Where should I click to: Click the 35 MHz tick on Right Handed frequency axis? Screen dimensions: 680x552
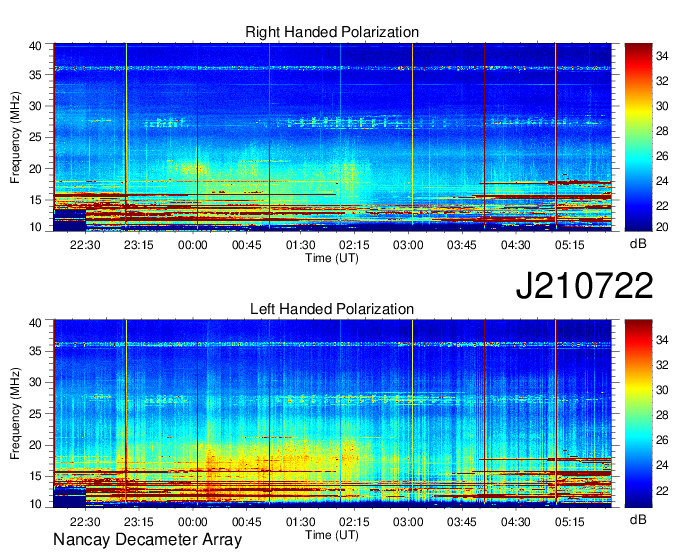35,75
